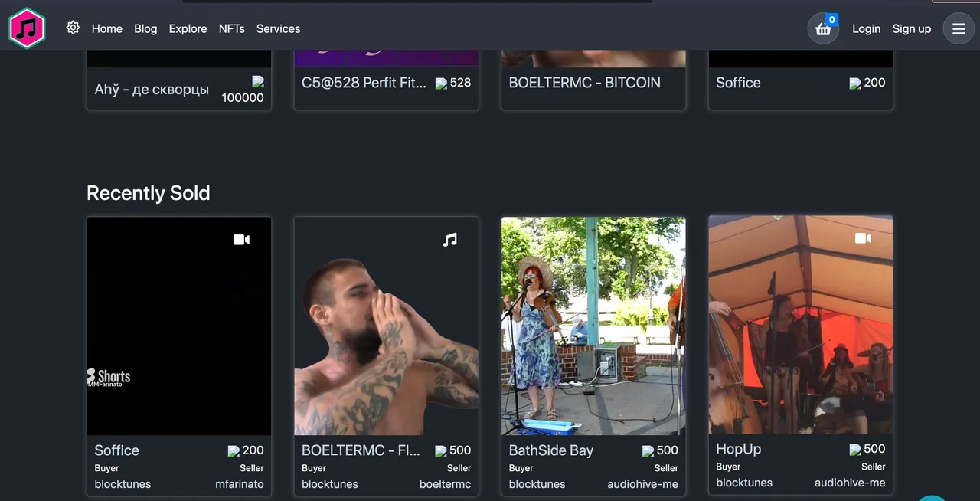Image resolution: width=980 pixels, height=501 pixels.
Task: Open the Explore menu item
Action: (188, 28)
